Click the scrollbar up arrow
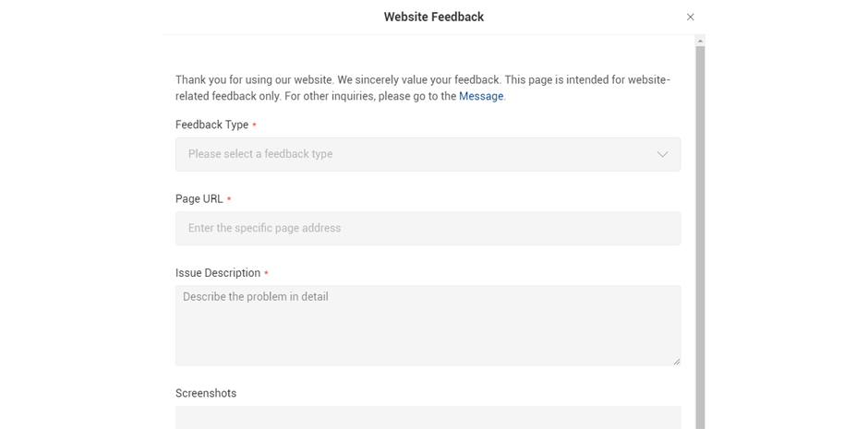Screen dimensions: 868x429 point(700,41)
